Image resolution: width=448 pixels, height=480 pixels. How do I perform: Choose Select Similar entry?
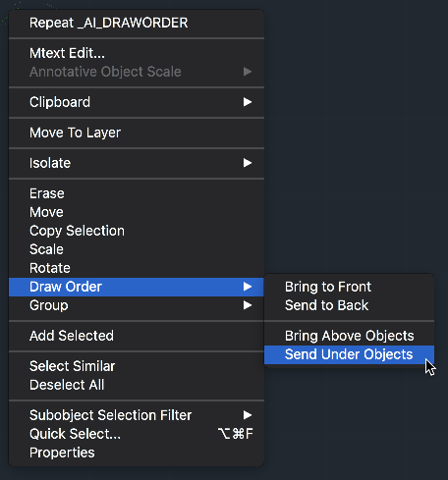coord(137,366)
